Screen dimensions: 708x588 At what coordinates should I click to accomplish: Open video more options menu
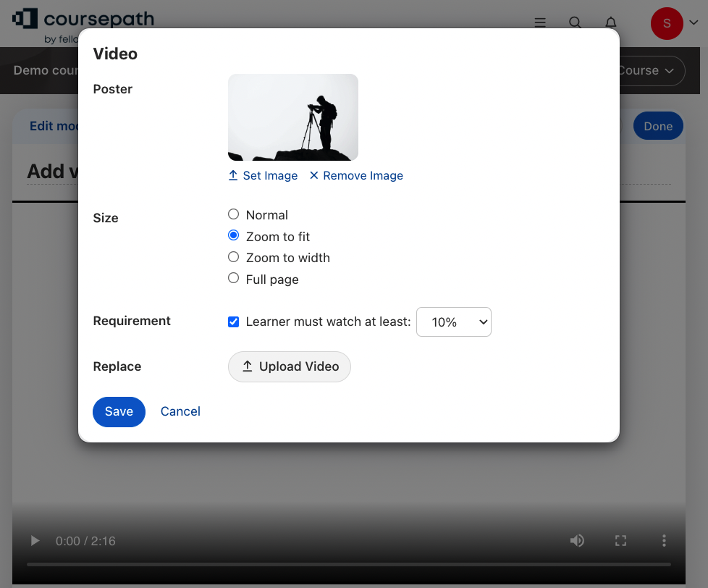pyautogui.click(x=664, y=541)
